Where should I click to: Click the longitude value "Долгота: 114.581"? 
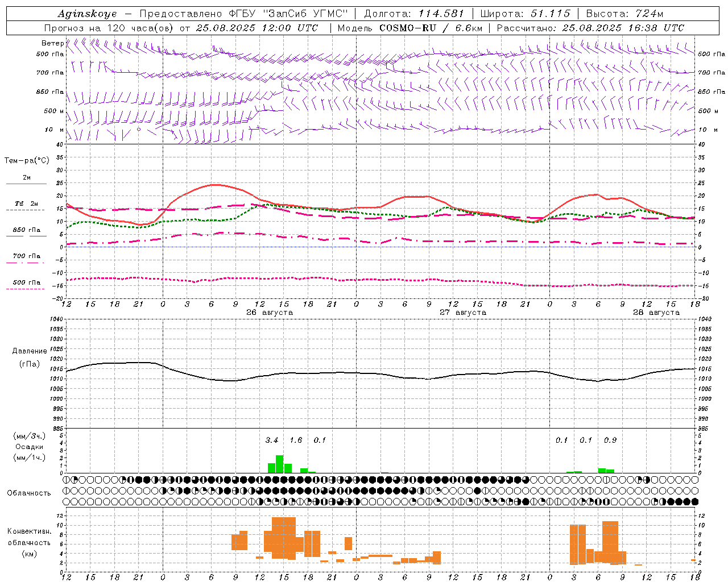(414, 14)
